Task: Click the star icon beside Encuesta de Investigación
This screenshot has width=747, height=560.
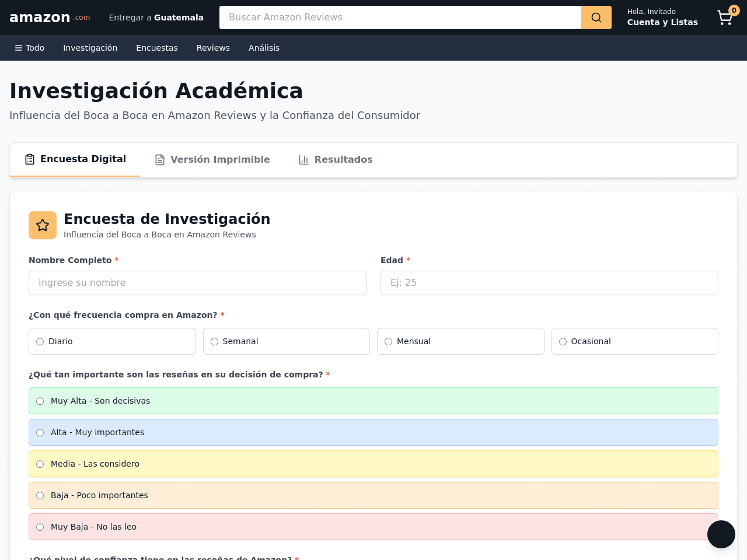Action: [43, 225]
